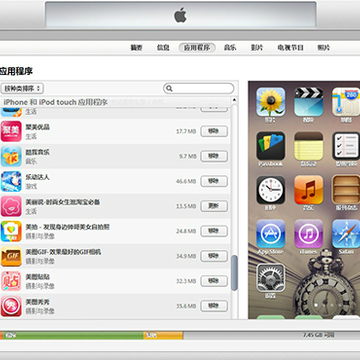Click the 46.6 MB size value

[x=186, y=182]
